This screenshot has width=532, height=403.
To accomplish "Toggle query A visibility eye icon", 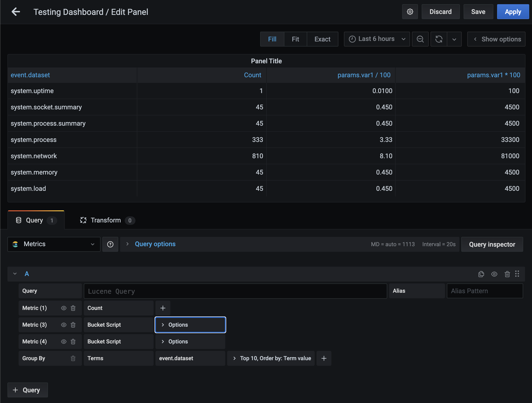I will (494, 274).
